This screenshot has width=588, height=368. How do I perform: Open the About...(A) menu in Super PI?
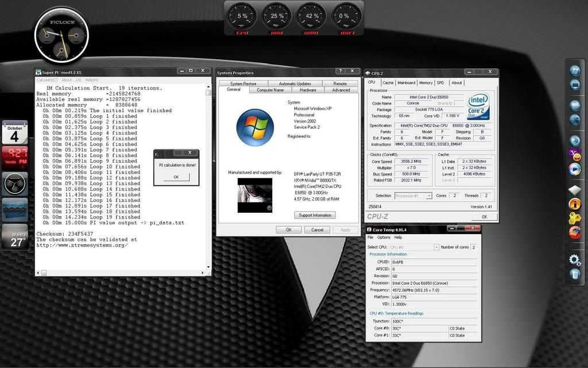pos(71,80)
